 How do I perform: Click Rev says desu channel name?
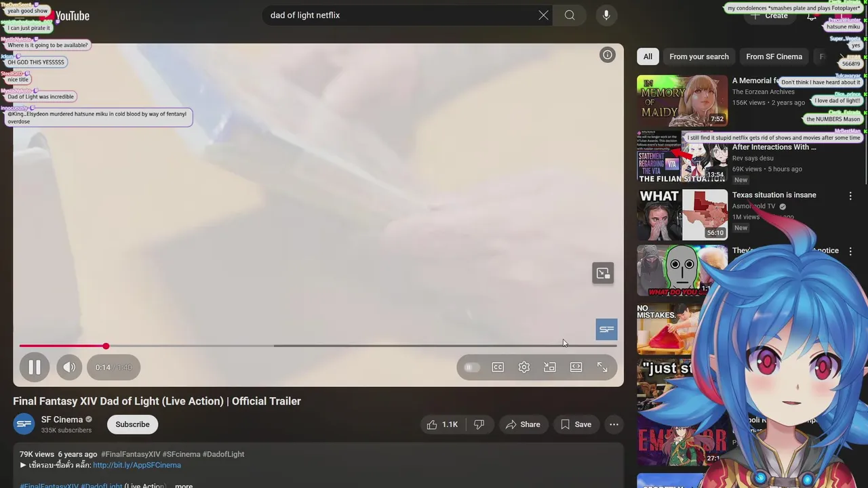click(x=753, y=158)
